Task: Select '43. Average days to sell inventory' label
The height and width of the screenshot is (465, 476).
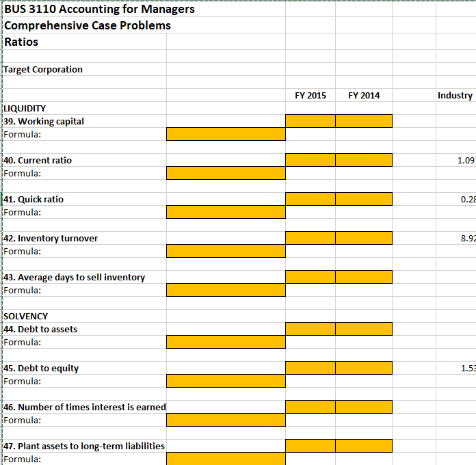Action: [x=84, y=277]
